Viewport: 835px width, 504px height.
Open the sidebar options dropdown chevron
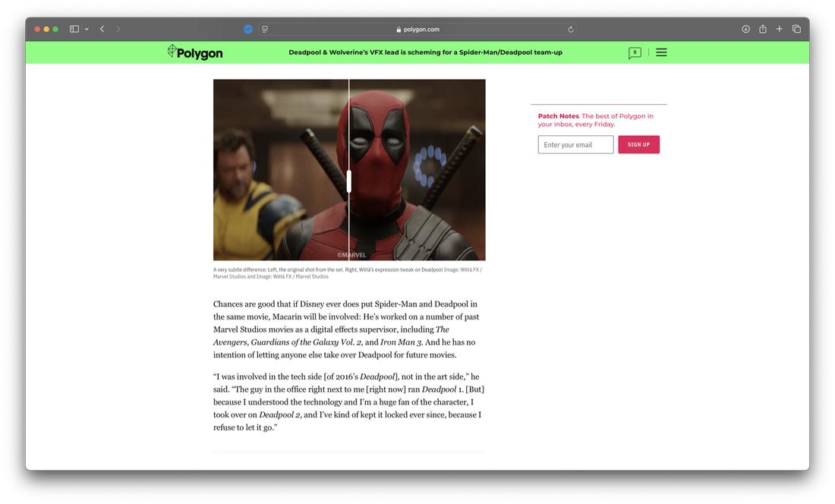[x=87, y=30]
